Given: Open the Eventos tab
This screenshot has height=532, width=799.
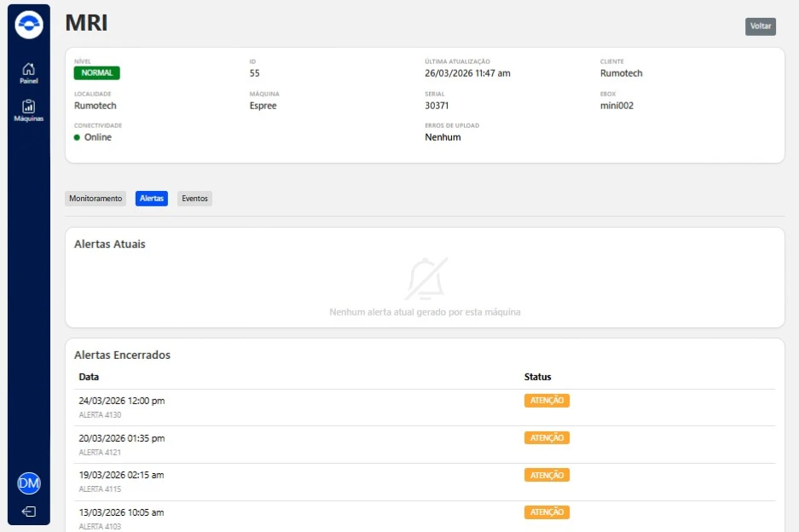Looking at the screenshot, I should click(194, 199).
